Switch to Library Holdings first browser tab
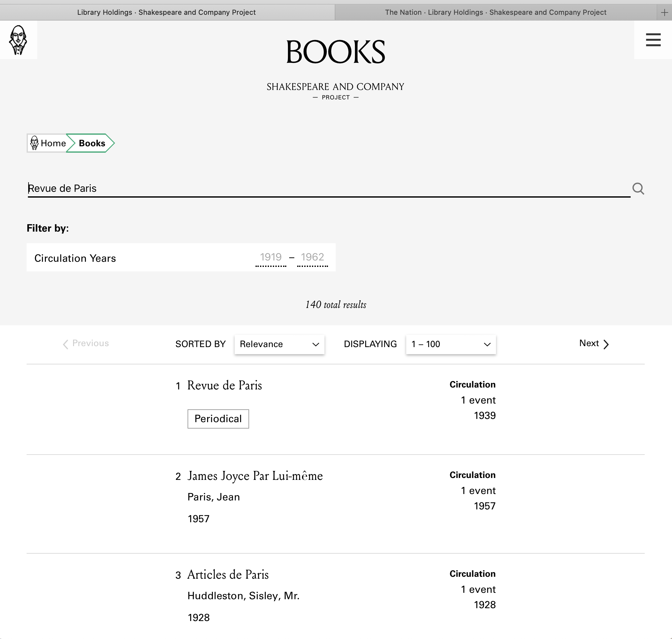 (166, 13)
